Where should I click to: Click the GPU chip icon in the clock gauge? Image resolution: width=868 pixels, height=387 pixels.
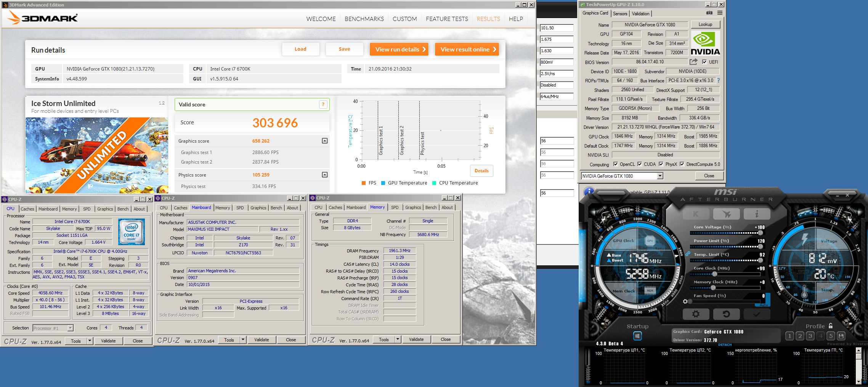point(650,241)
